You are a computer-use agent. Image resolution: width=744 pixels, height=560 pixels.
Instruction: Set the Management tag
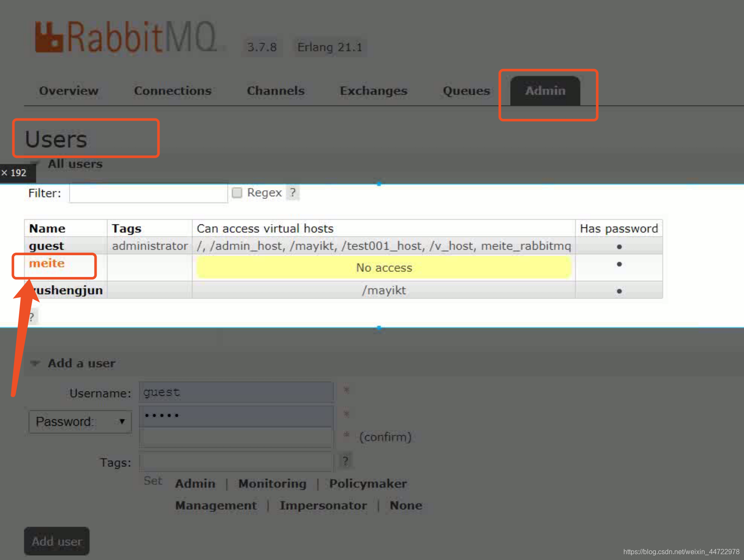(216, 505)
